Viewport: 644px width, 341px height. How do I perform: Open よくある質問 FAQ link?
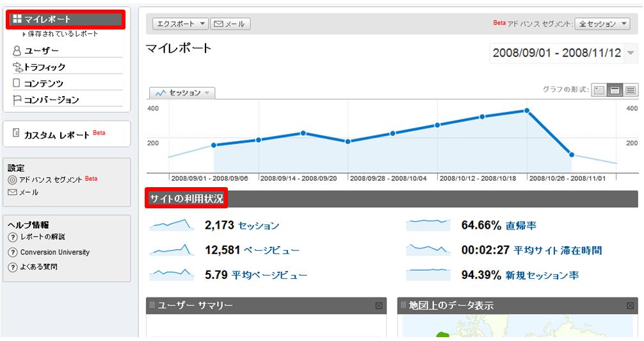point(39,267)
